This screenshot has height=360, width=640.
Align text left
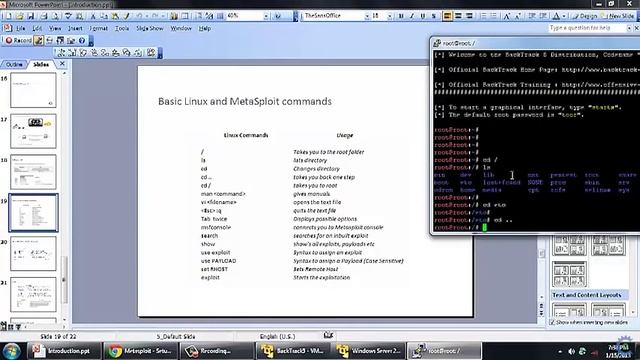447,16
